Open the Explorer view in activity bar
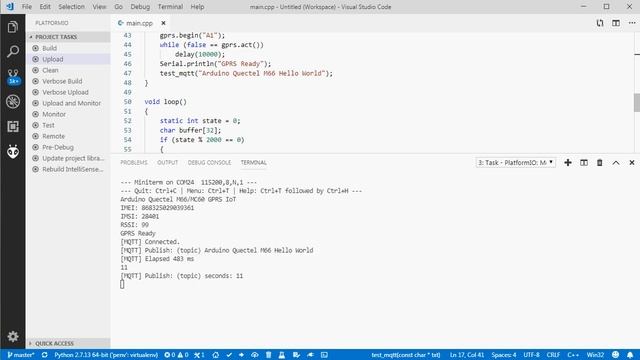Viewport: 640px width, 360px height. [13, 27]
